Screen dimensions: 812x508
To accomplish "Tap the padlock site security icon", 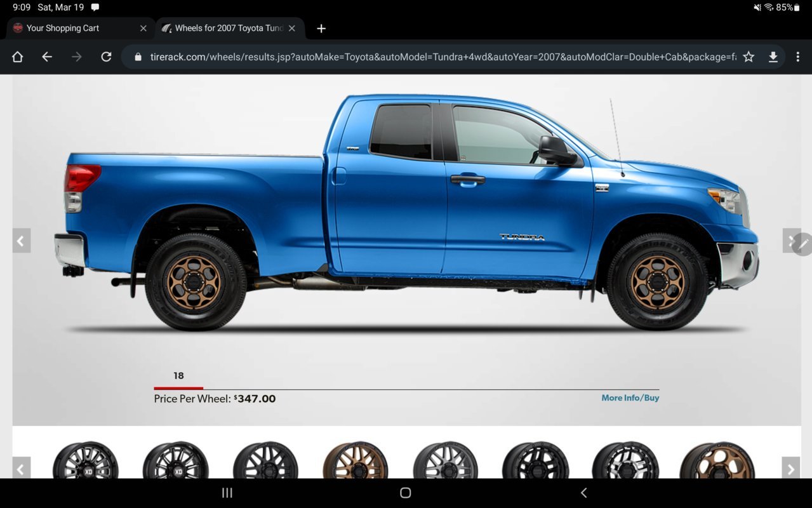I will (x=138, y=57).
